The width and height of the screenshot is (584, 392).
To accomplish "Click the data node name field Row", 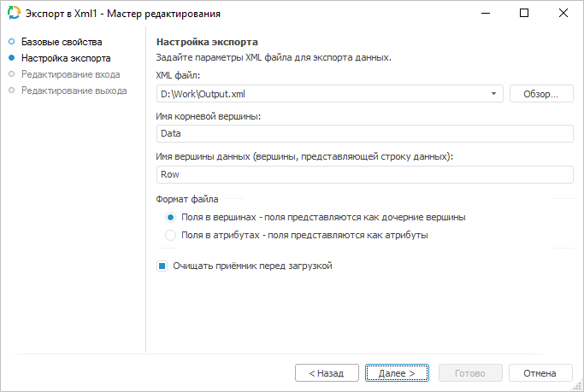I will pos(363,173).
